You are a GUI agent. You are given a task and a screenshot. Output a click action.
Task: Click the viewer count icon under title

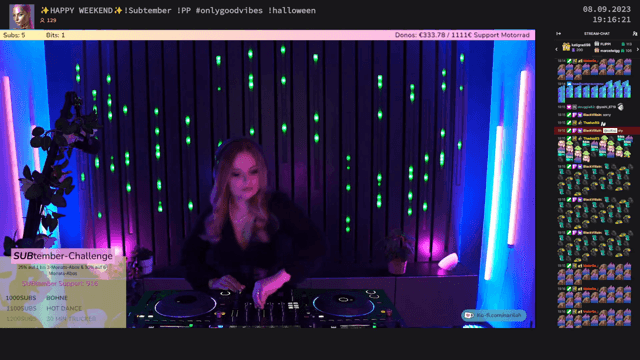coord(42,20)
